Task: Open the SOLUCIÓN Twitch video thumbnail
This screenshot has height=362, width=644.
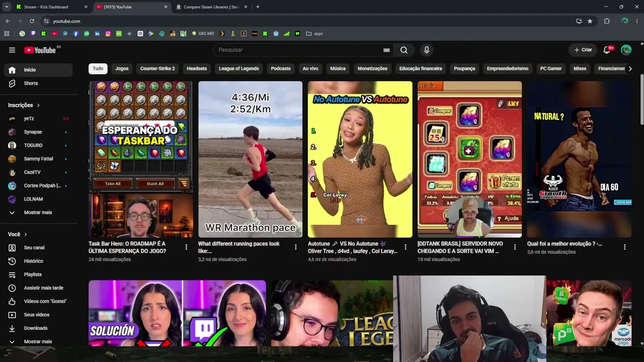Action: 177,313
